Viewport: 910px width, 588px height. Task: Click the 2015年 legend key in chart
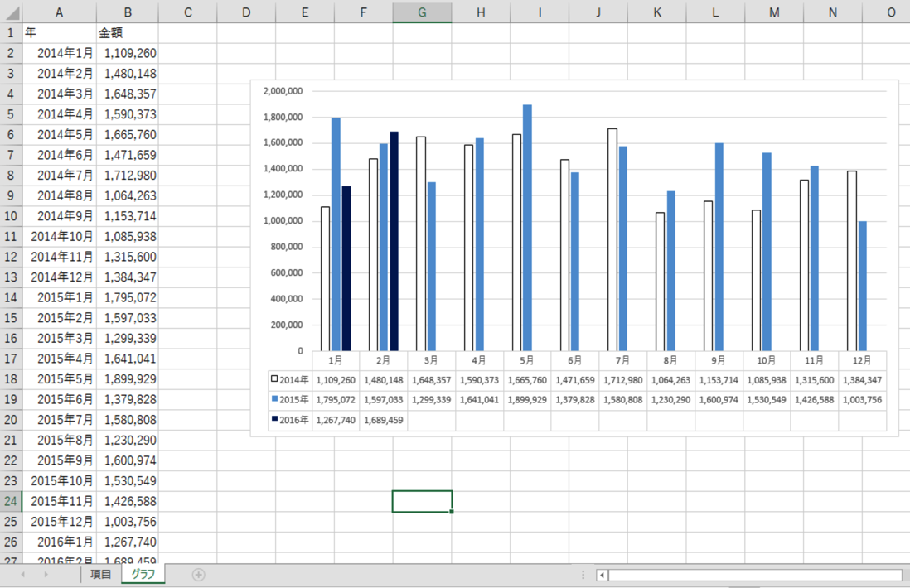(274, 399)
